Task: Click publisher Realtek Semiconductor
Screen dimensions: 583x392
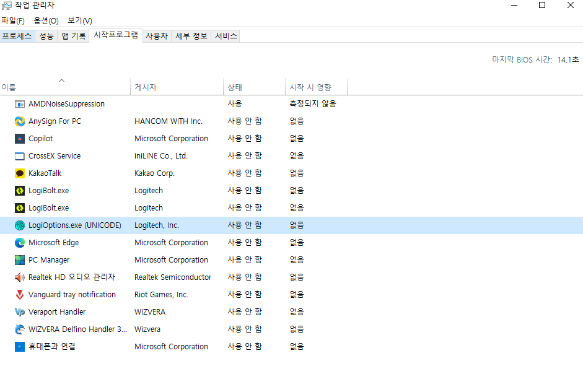Action: (173, 277)
